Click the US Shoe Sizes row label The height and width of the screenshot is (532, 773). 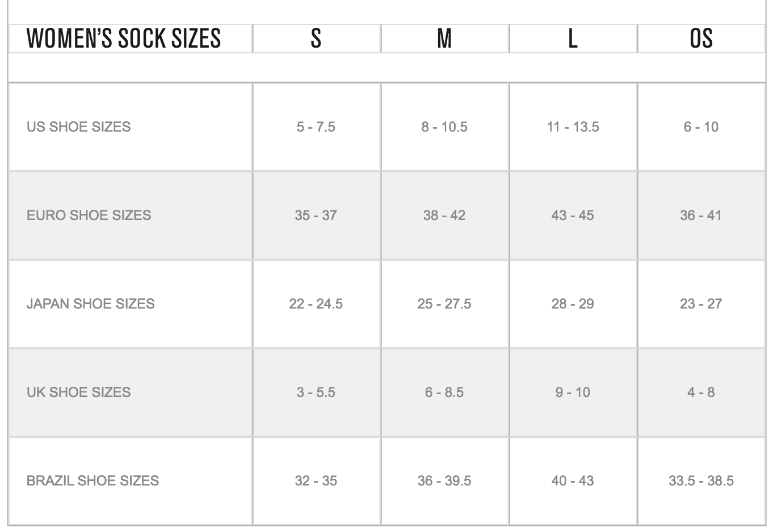(78, 126)
